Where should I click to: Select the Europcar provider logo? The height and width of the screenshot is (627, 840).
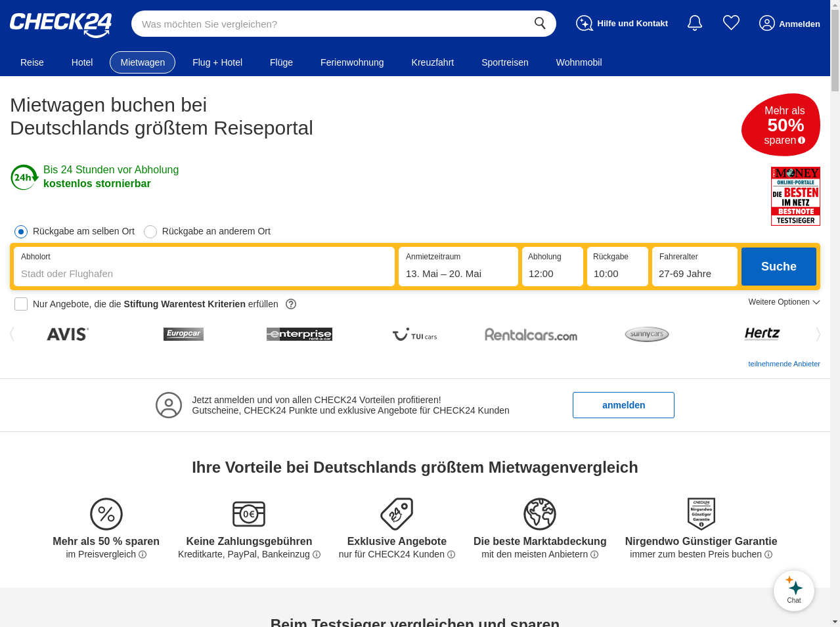tap(183, 334)
